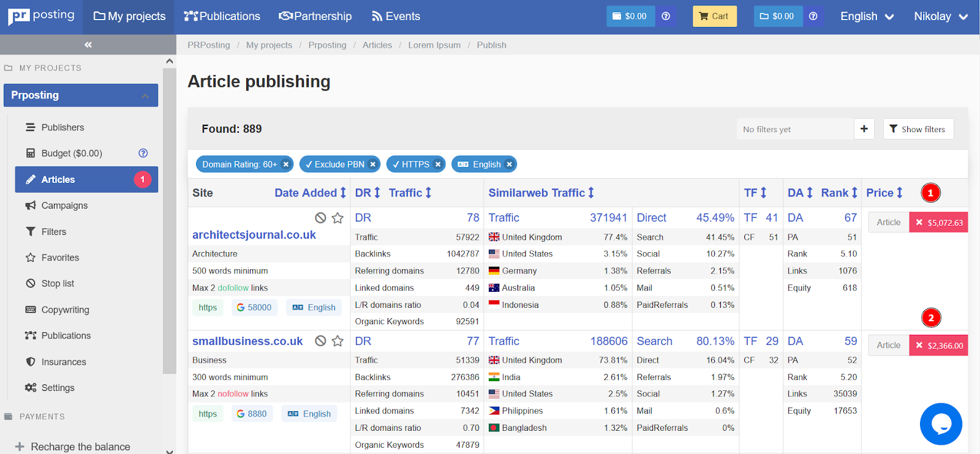Open smallbusiness.co.uk site link
The image size is (980, 454).
point(247,341)
